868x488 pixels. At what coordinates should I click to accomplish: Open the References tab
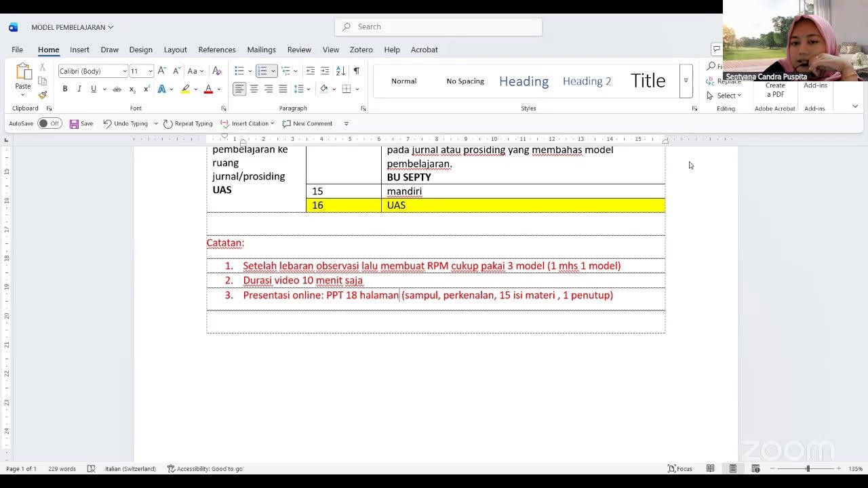(217, 49)
